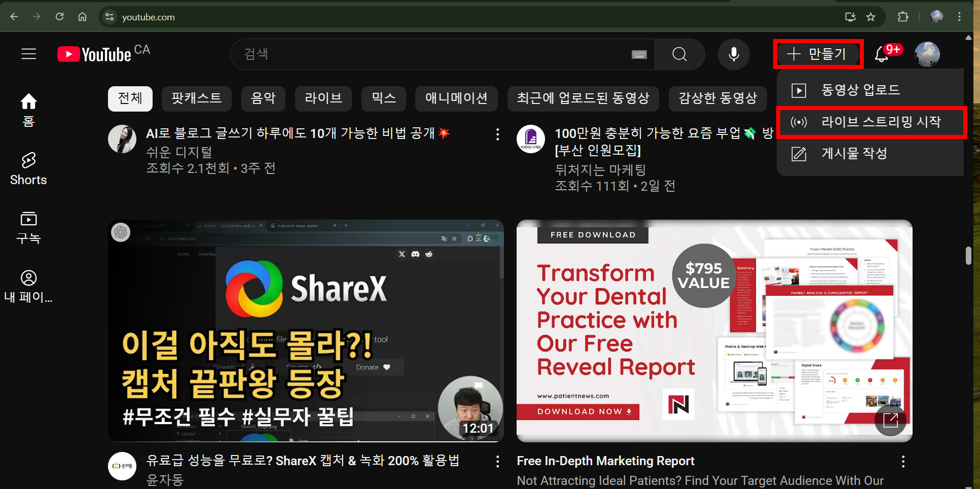This screenshot has width=980, height=489.
Task: Open the AI로 블로그 글쓰기 video title
Action: click(x=298, y=133)
